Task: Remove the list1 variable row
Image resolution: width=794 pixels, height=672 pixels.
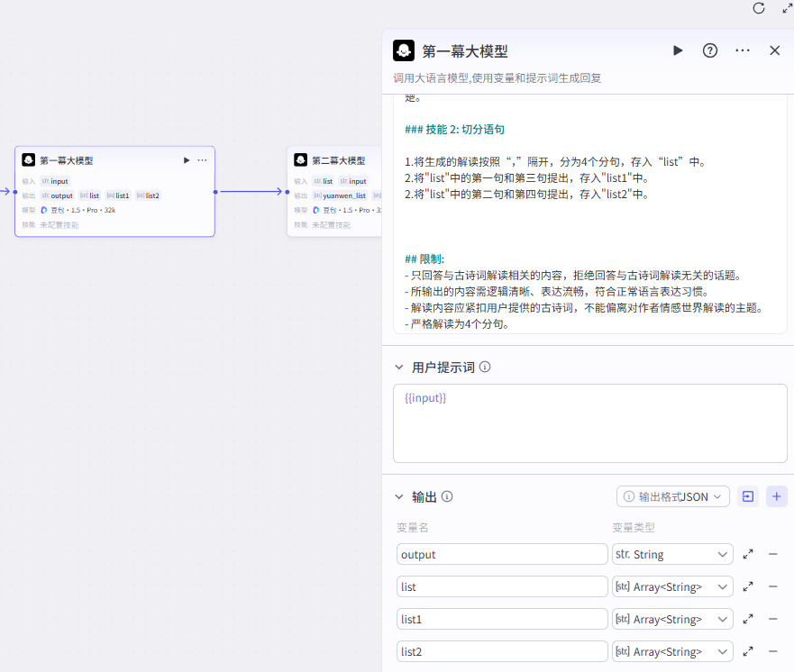Action: pyautogui.click(x=772, y=620)
